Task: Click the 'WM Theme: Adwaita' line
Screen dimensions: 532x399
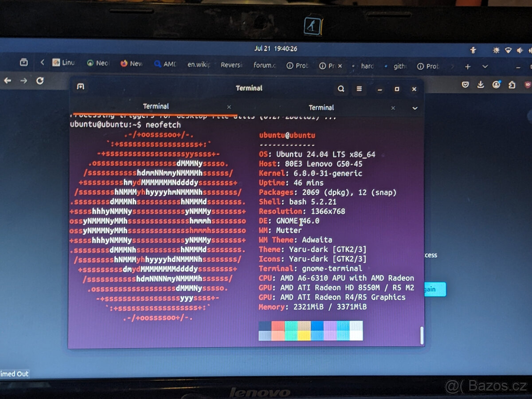Action: click(295, 240)
